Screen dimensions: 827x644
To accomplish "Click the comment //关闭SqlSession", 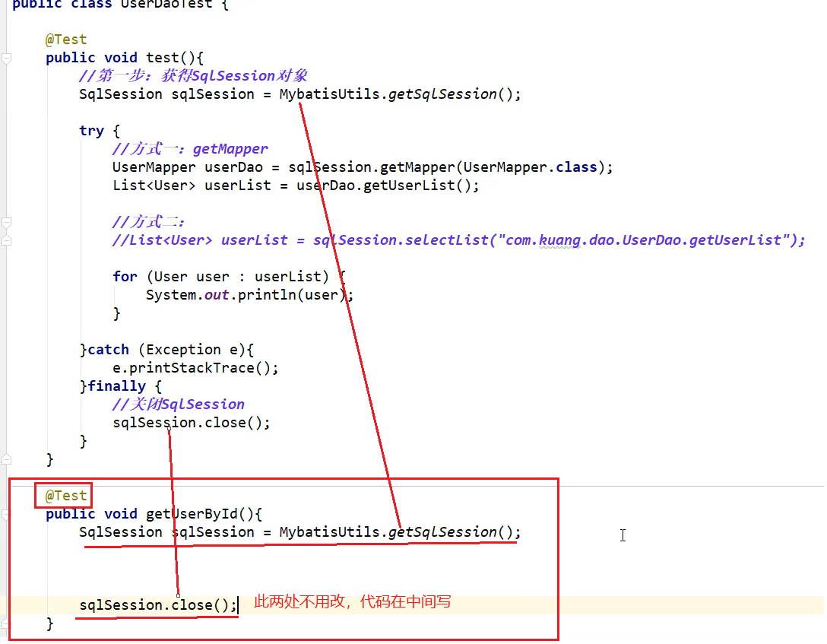I will pos(179,404).
